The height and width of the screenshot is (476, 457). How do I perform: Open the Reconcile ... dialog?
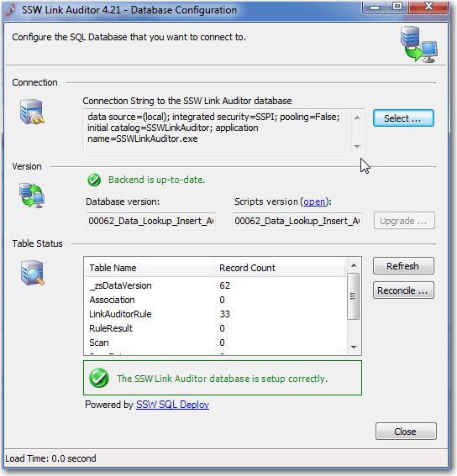pyautogui.click(x=403, y=290)
